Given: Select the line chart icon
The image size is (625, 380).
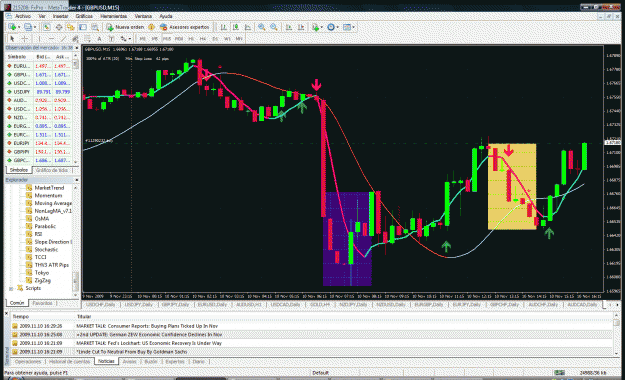Looking at the screenshot, I should click(248, 27).
